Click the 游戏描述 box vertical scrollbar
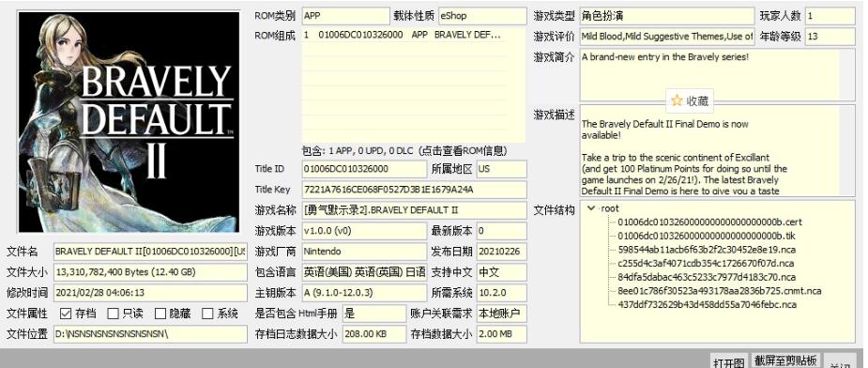868x368 pixels. point(847,151)
